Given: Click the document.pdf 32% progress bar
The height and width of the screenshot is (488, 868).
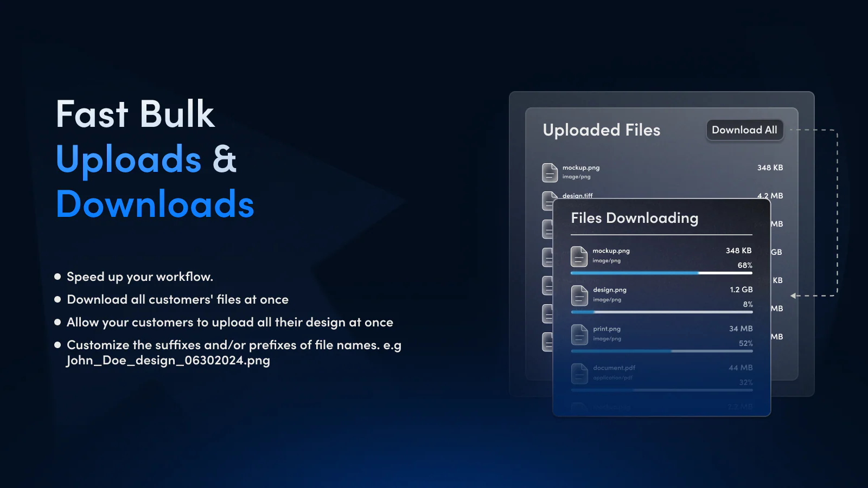Looking at the screenshot, I should [661, 390].
